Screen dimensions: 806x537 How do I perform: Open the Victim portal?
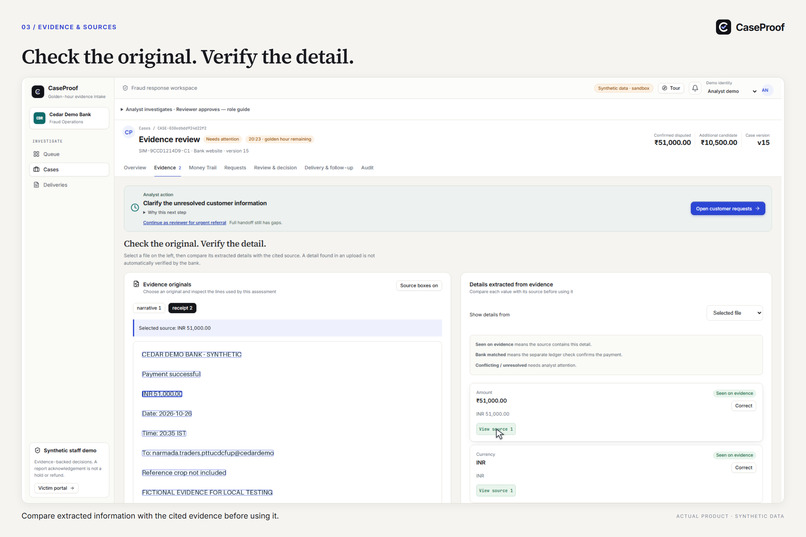point(56,488)
